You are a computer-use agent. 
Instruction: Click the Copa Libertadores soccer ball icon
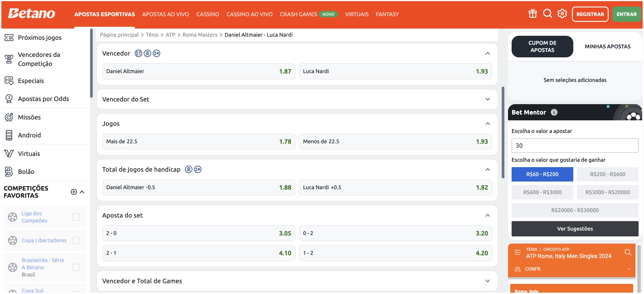point(13,240)
